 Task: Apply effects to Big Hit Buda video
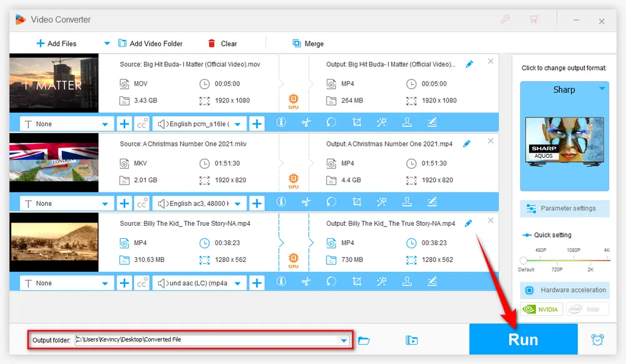(x=382, y=123)
